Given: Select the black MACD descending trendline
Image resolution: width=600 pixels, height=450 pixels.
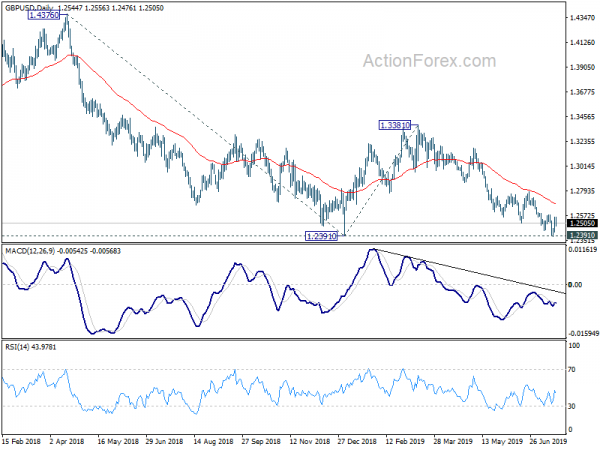Looking at the screenshot, I should click(469, 271).
